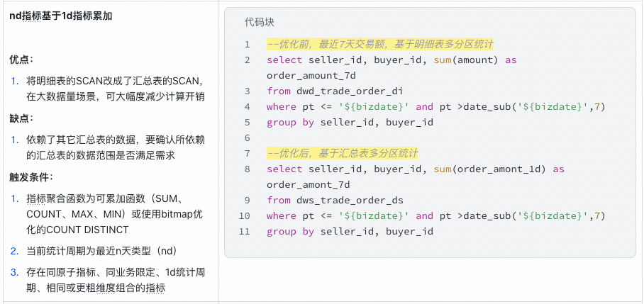Place cursor on dws_trade_order_ds table name
Screen dimensions: 644x304
coord(350,201)
